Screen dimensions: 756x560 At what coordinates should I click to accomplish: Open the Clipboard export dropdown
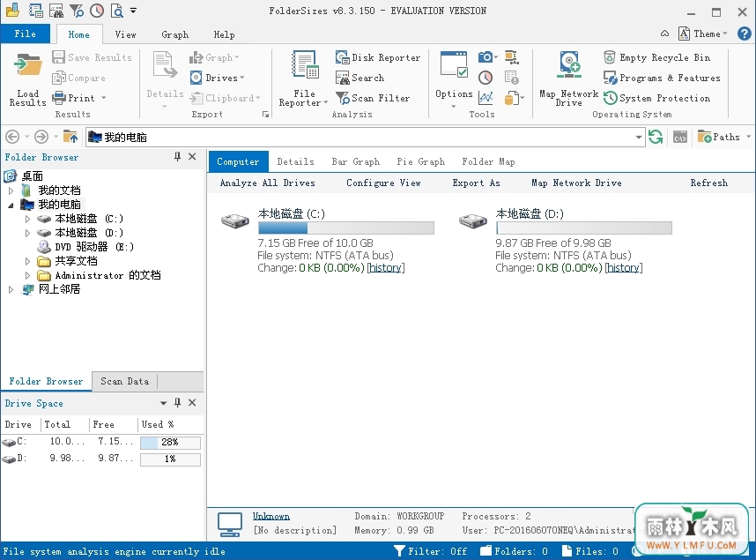(226, 98)
